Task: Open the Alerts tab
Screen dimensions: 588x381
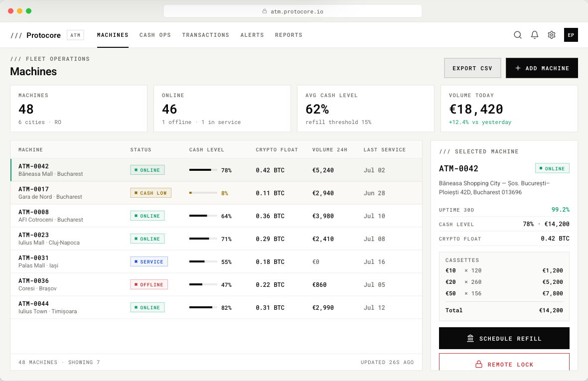Action: [x=252, y=35]
